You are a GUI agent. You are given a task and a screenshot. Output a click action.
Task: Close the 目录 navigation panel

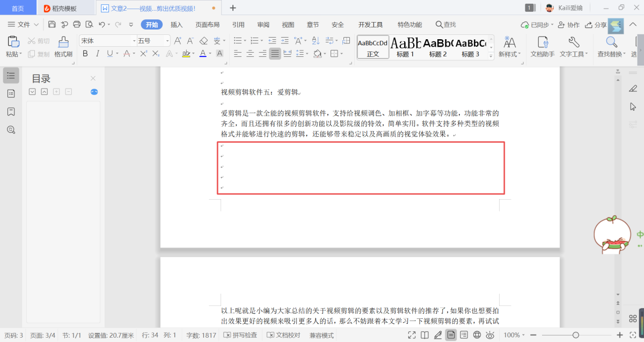click(93, 78)
